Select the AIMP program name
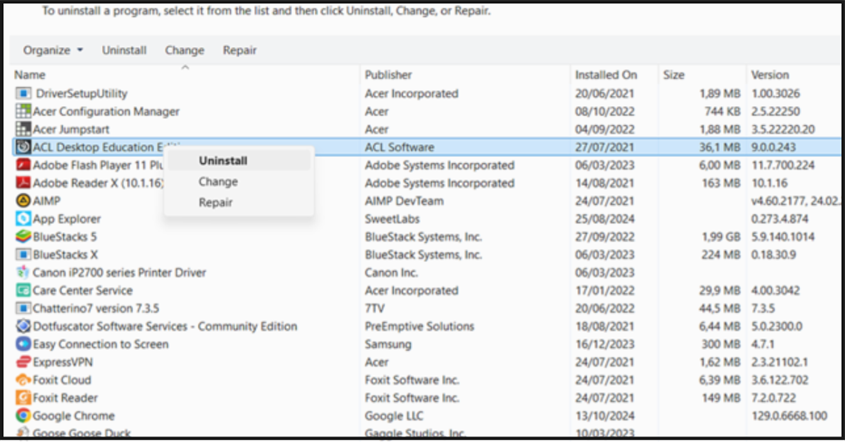 (x=46, y=201)
